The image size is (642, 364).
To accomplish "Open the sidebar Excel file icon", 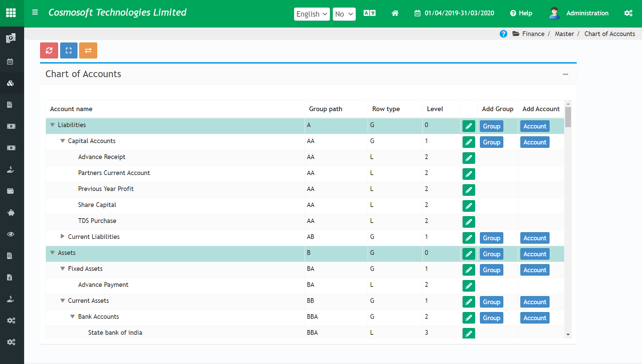I will [x=10, y=277].
